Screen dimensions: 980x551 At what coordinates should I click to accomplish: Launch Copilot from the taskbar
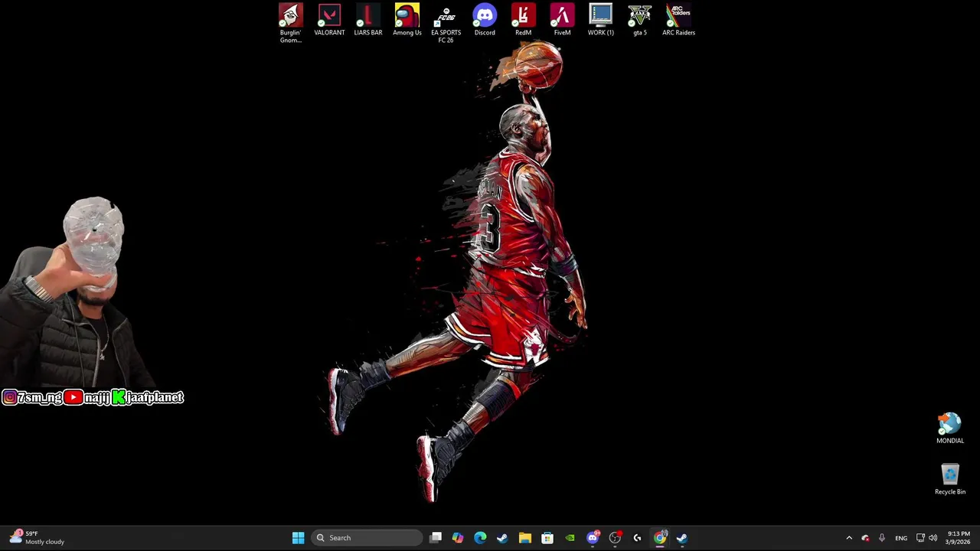pyautogui.click(x=458, y=538)
